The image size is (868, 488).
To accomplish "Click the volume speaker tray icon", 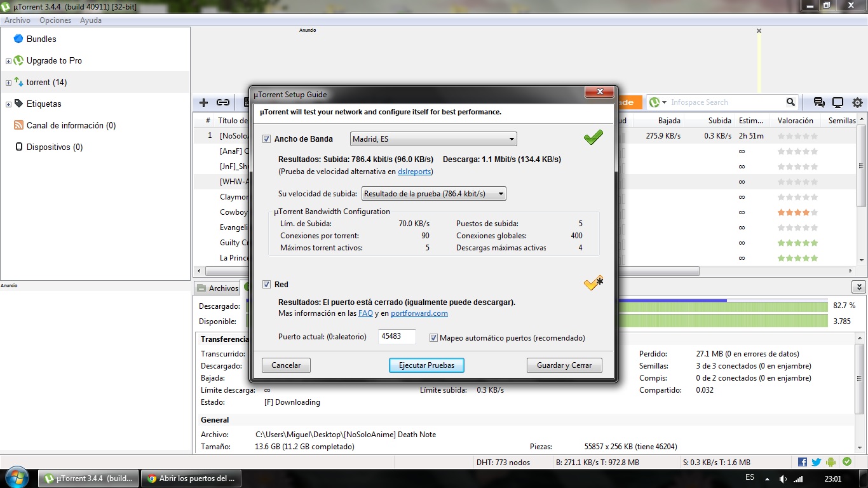I will click(x=783, y=478).
